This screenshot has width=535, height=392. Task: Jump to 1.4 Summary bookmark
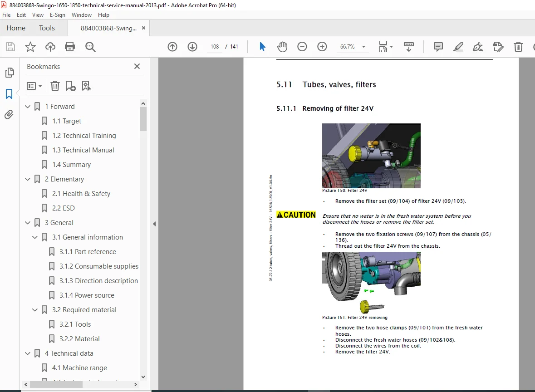(72, 165)
